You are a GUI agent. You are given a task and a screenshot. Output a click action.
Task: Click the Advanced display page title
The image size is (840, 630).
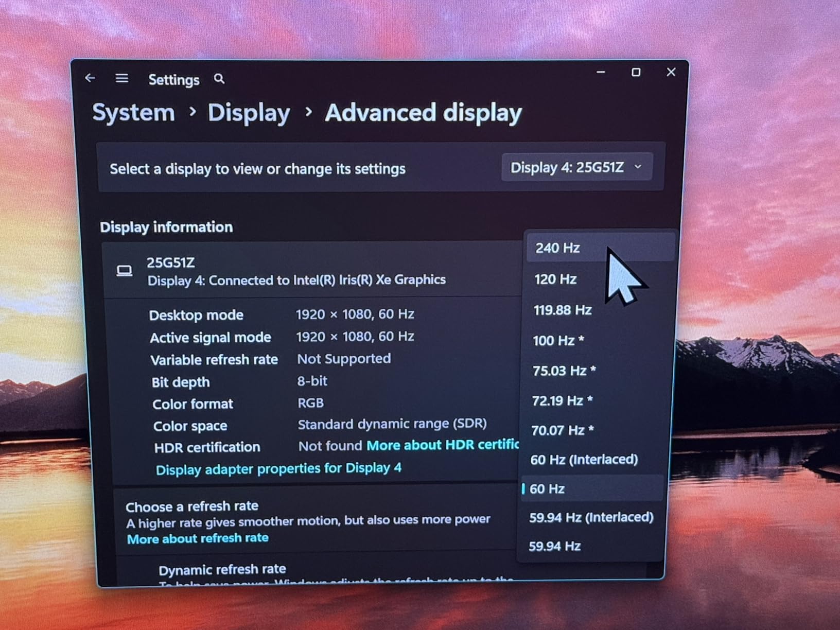click(x=424, y=113)
